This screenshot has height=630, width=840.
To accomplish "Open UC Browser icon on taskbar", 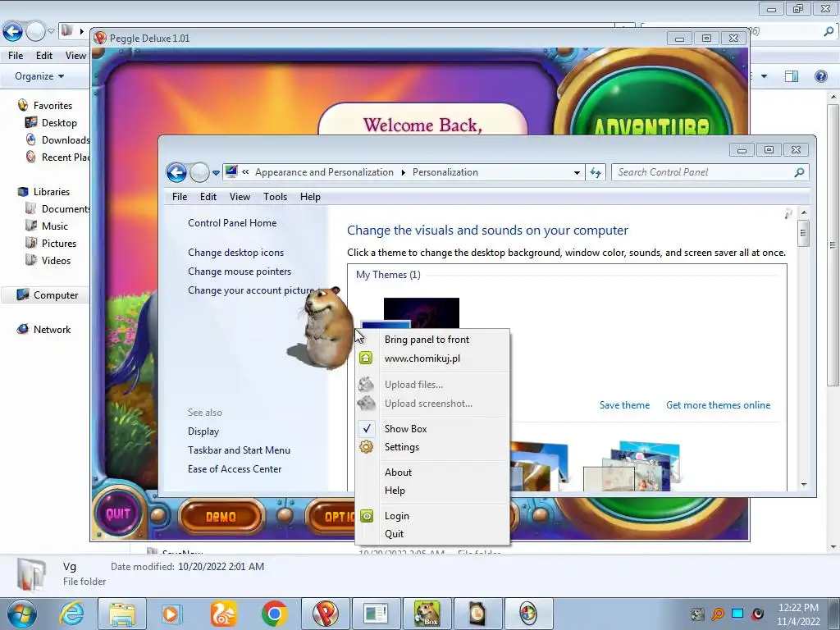I will pyautogui.click(x=223, y=614).
